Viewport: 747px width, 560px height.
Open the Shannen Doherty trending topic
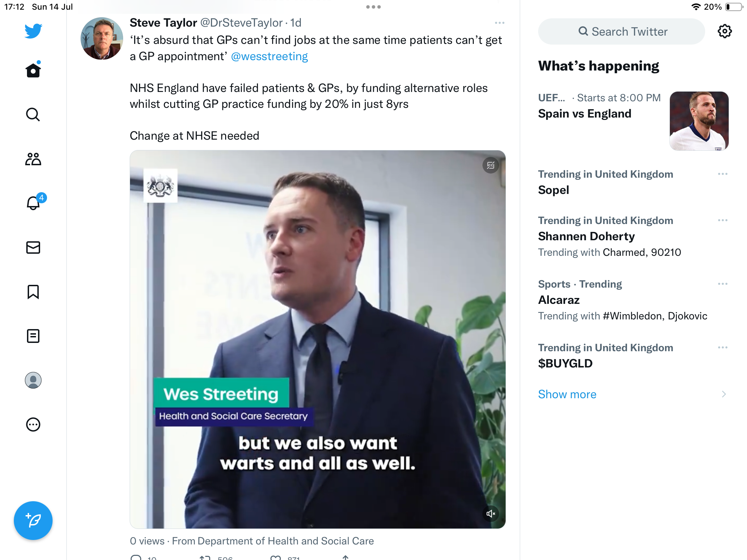pyautogui.click(x=587, y=236)
